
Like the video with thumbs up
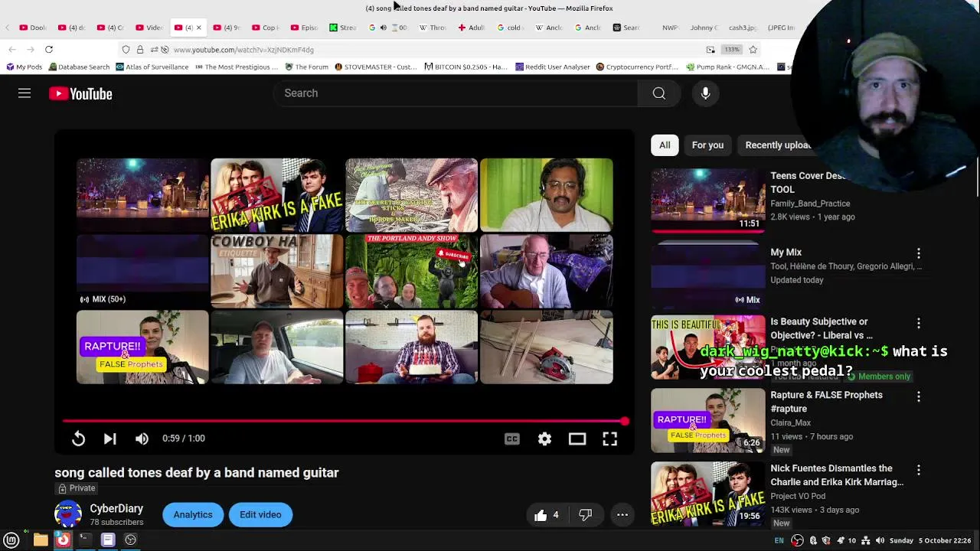pos(547,515)
